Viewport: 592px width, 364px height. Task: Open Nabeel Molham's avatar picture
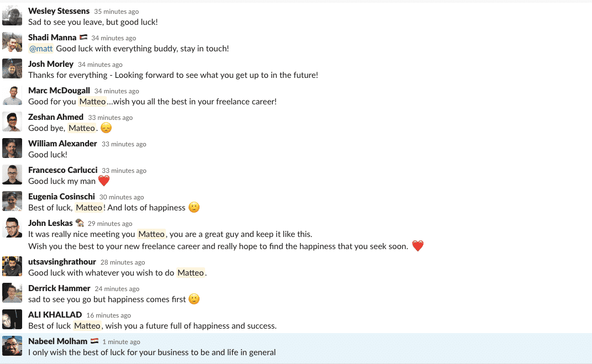point(12,346)
